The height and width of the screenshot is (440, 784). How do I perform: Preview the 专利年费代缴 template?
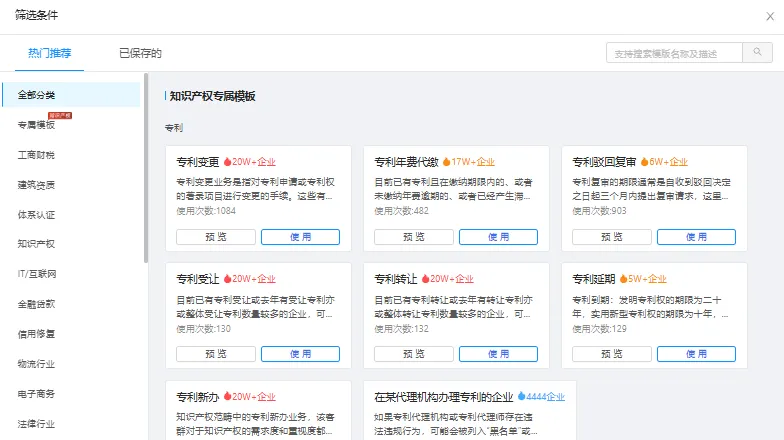pos(414,237)
